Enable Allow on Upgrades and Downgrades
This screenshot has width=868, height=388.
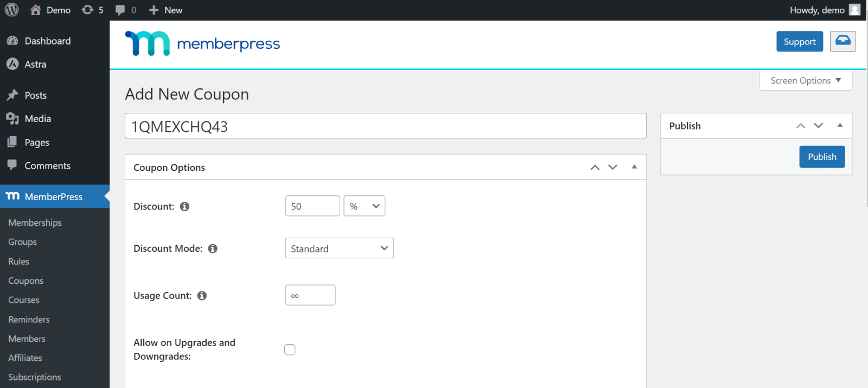290,349
